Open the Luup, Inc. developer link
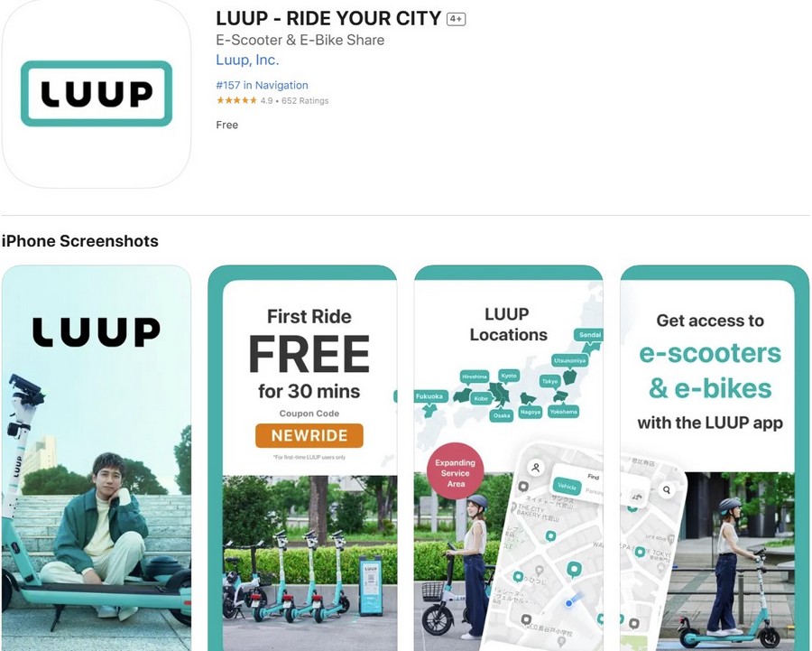 [x=247, y=60]
